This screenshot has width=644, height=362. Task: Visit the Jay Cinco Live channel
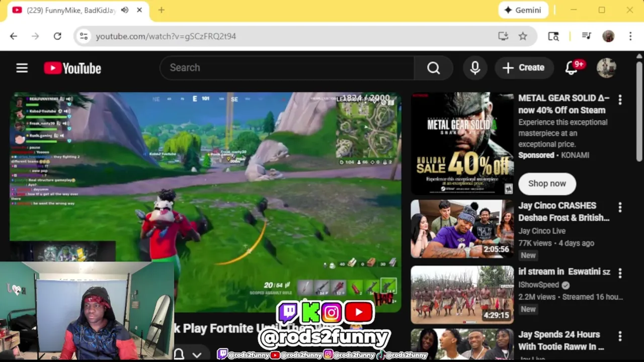(x=542, y=231)
